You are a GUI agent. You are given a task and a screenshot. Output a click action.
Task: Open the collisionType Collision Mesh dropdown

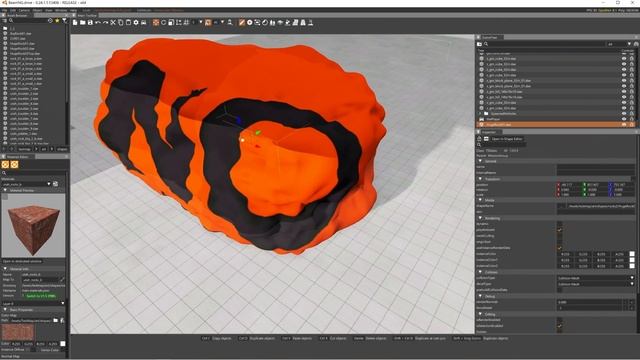[x=596, y=278]
